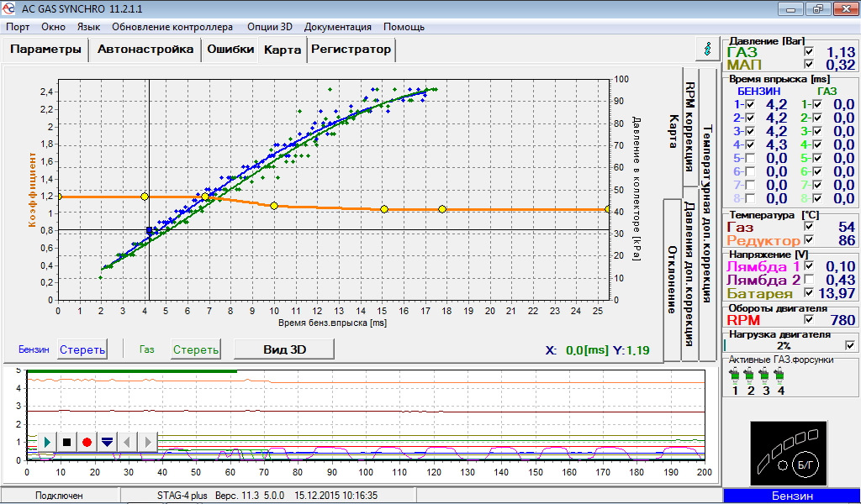The height and width of the screenshot is (504, 861).
Task: Switch to the Параметры tab
Action: pos(45,50)
